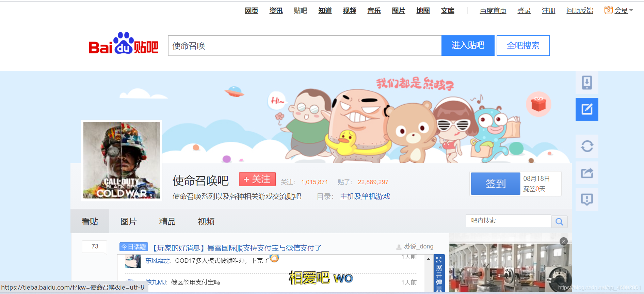The height and width of the screenshot is (294, 644).
Task: Open the 文库 navigation link
Action: point(448,11)
